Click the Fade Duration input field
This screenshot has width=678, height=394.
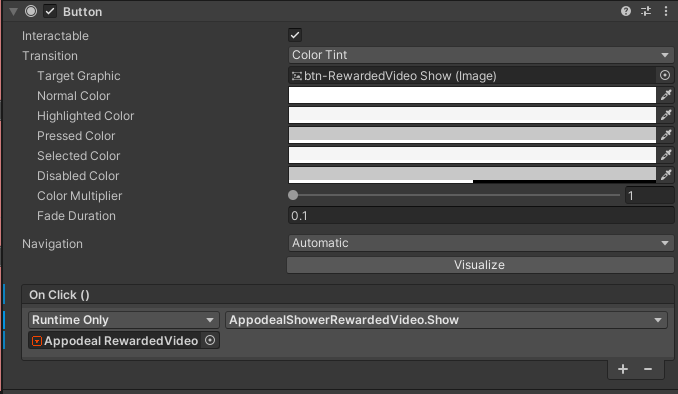pyautogui.click(x=481, y=215)
